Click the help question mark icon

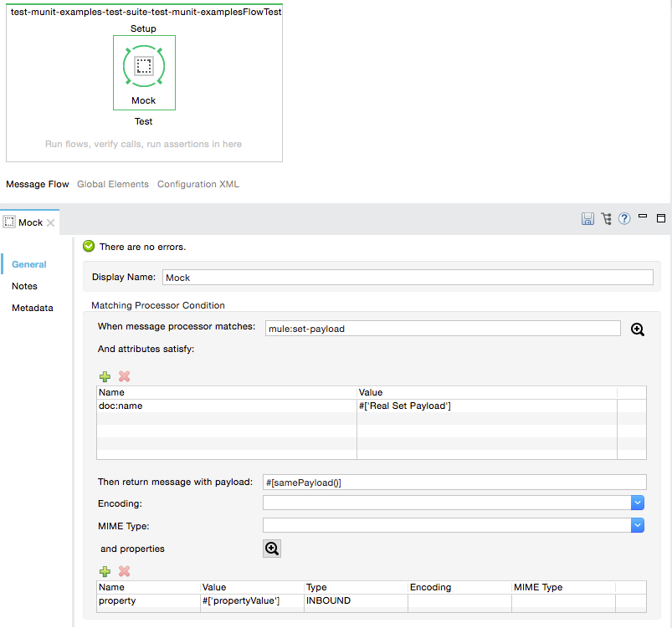[x=623, y=217]
